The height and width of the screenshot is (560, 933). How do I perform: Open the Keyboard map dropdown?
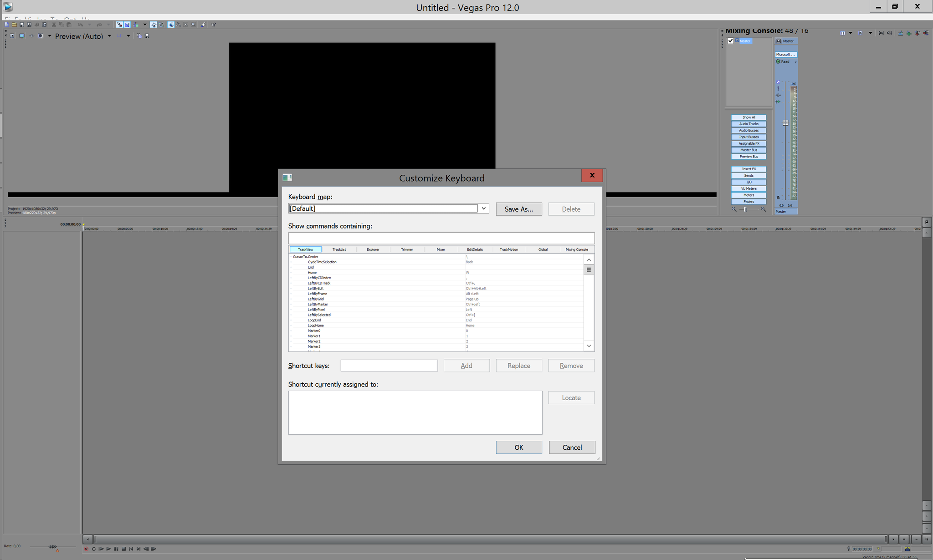point(483,208)
